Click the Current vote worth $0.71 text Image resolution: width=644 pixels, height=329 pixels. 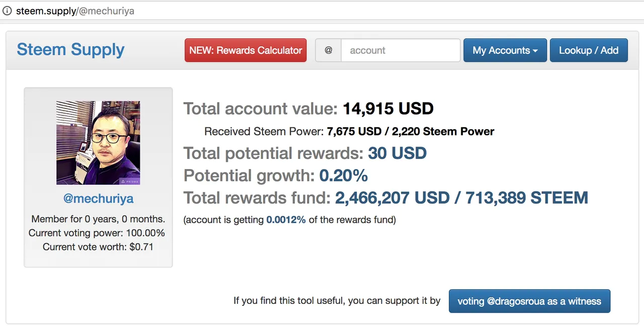click(x=98, y=246)
